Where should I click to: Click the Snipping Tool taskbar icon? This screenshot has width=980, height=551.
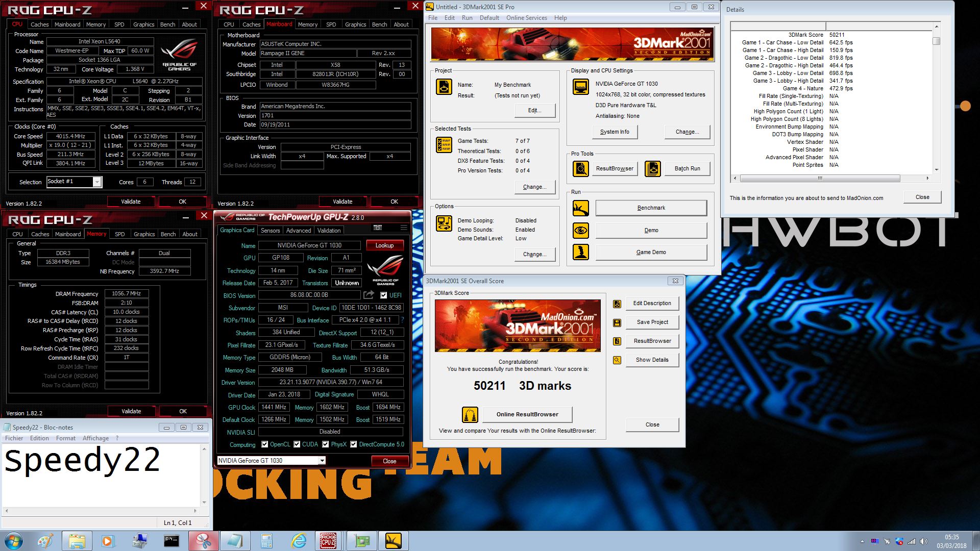[x=203, y=541]
